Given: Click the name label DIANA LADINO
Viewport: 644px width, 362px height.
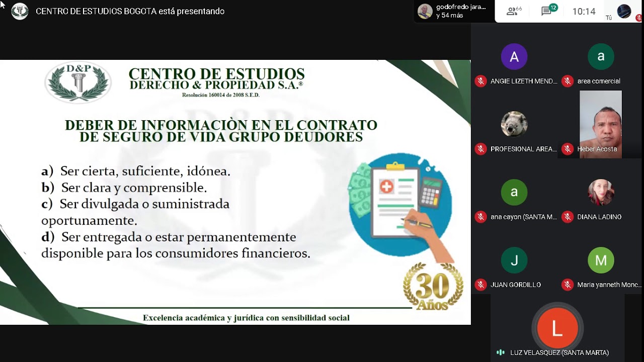Looking at the screenshot, I should pyautogui.click(x=599, y=217).
